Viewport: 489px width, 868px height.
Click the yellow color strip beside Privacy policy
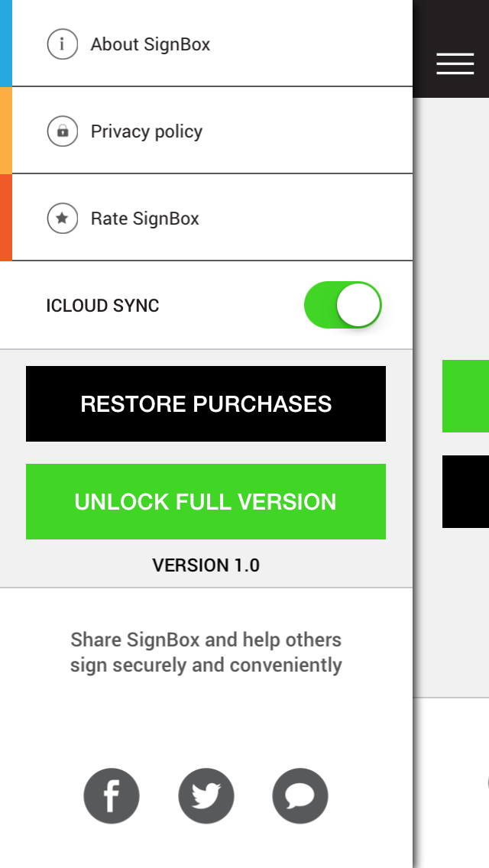(x=6, y=131)
